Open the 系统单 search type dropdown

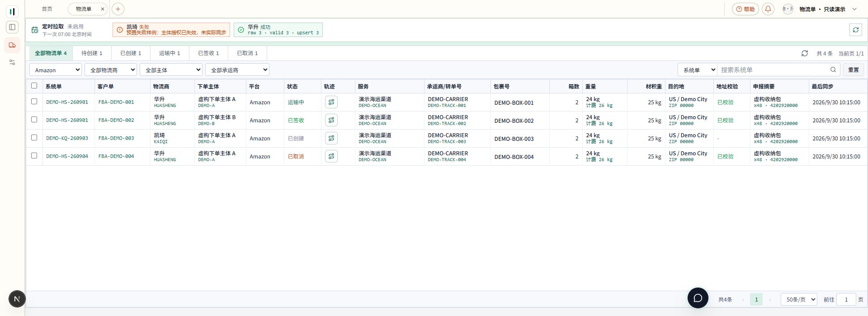tap(698, 70)
